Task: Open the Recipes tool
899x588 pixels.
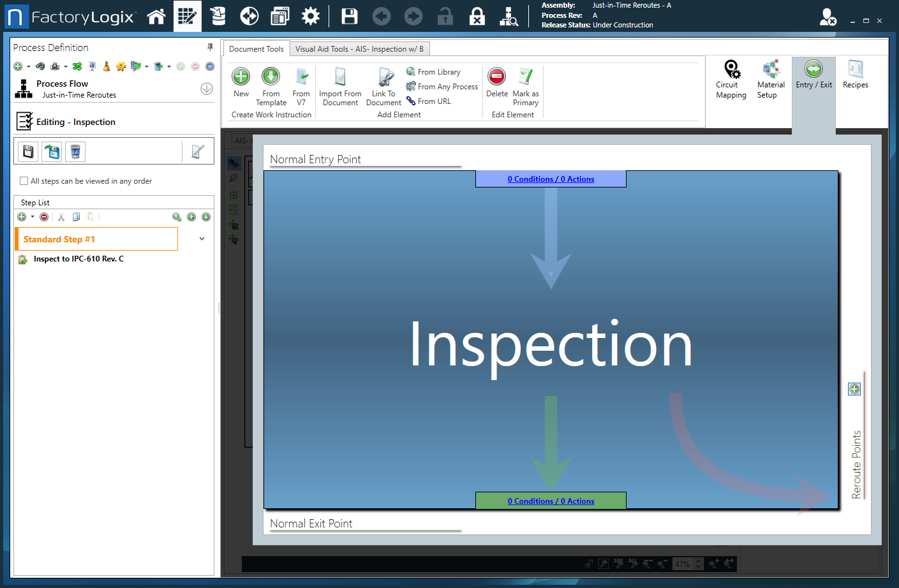Action: click(x=855, y=69)
